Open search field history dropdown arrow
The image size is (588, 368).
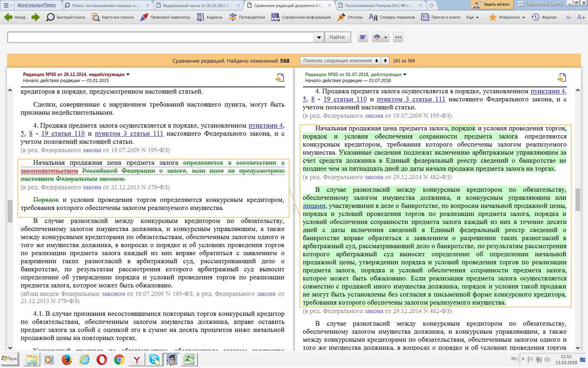point(318,38)
